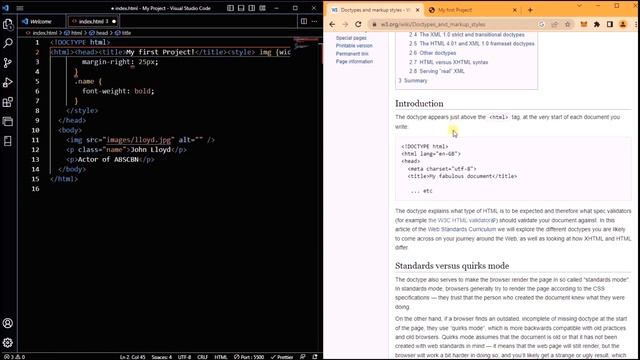The width and height of the screenshot is (640, 360).
Task: Jump to 3 Summary contents entry
Action: pos(413,81)
